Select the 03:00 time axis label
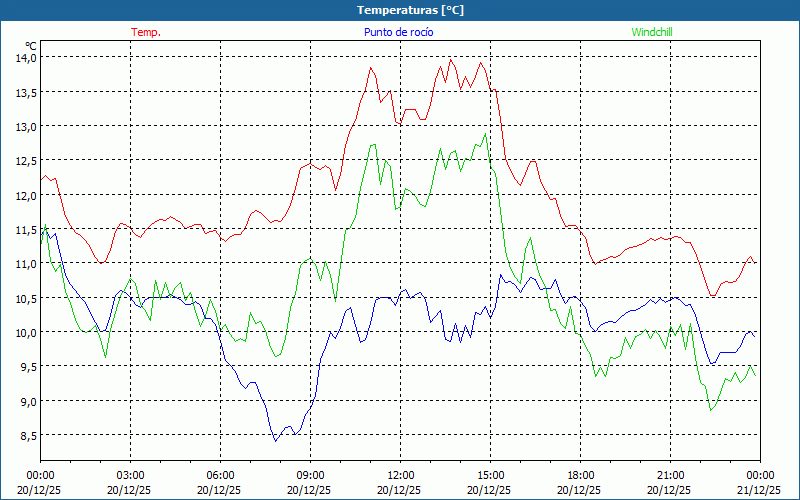800x500 pixels. pos(131,475)
